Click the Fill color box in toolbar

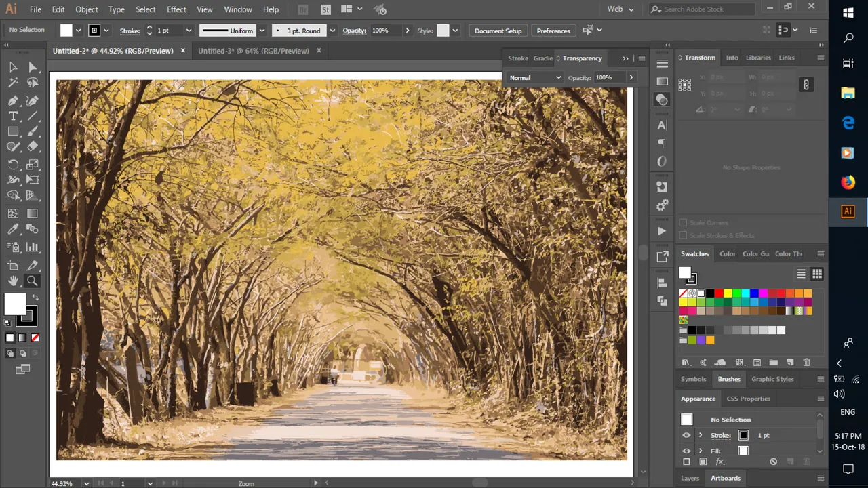point(15,304)
